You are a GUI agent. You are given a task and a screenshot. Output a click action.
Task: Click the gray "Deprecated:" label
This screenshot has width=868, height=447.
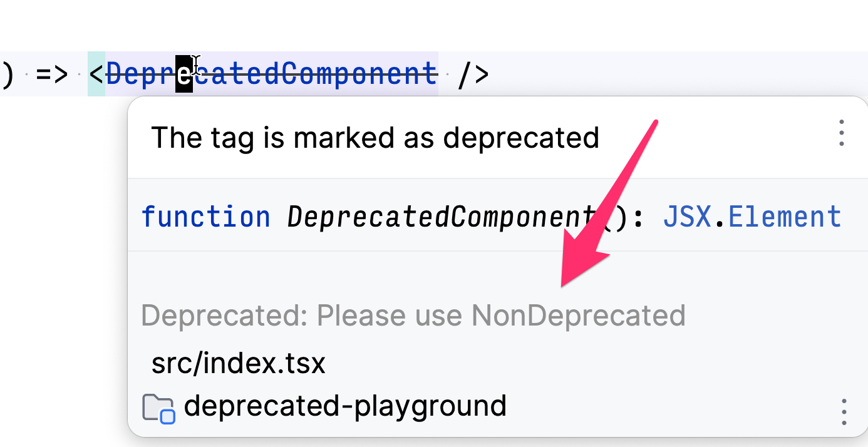pos(224,315)
